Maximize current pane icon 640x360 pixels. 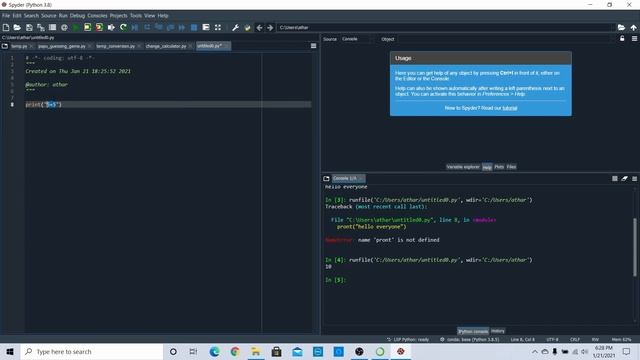[x=218, y=27]
